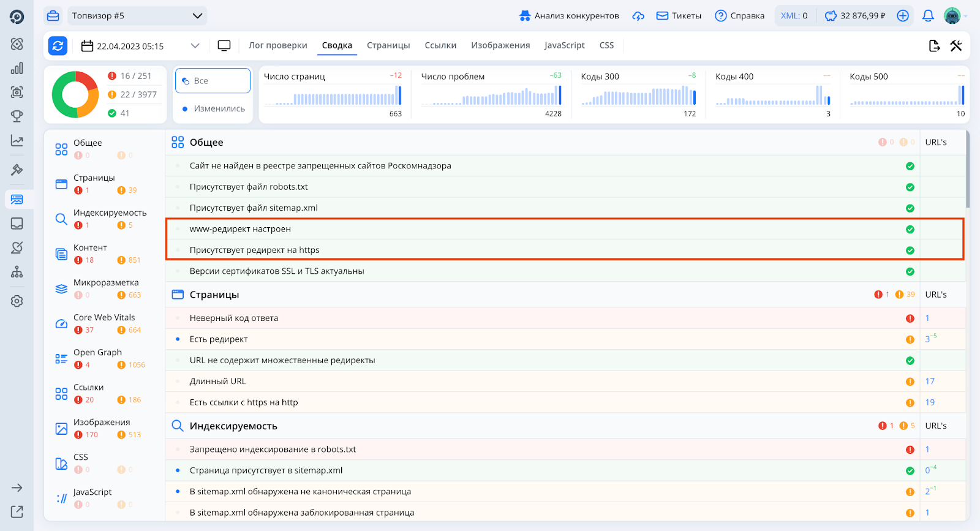Open notifications bell icon
The image size is (980, 531).
928,16
